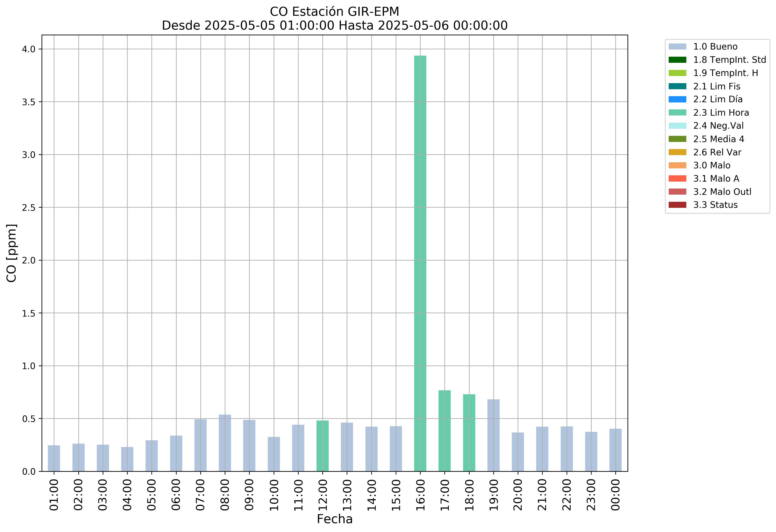Click the '3.0 Malo' legend text

712,165
